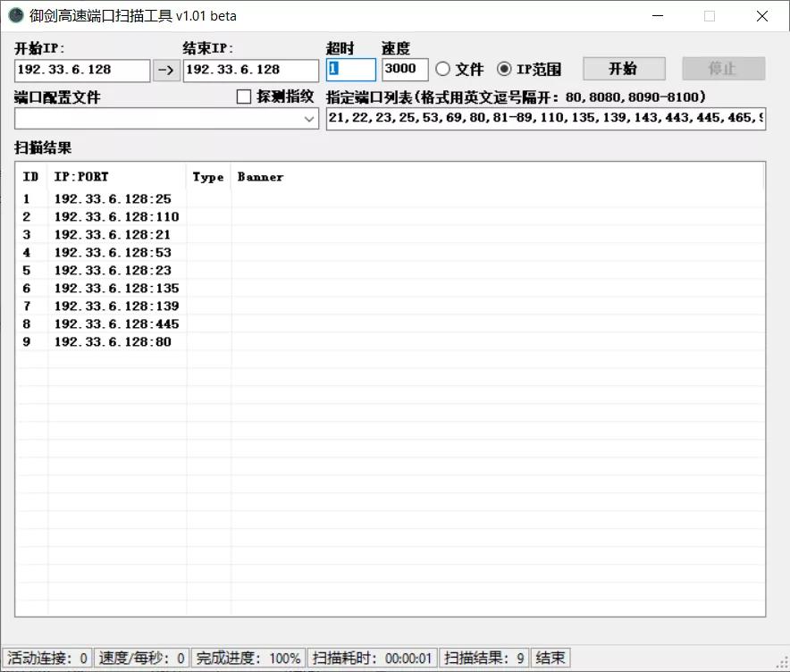Open the 端口配置文件 dropdown list
This screenshot has height=672, width=790.
308,119
